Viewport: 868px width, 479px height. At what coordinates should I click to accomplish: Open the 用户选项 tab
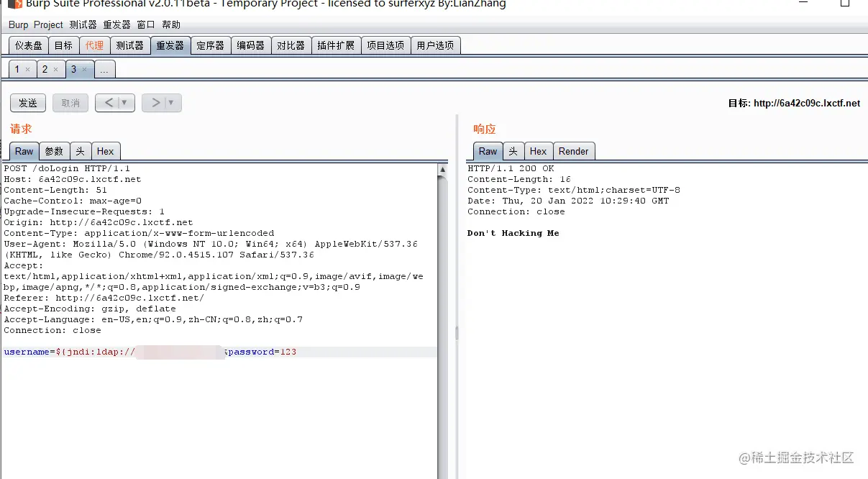pyautogui.click(x=435, y=45)
